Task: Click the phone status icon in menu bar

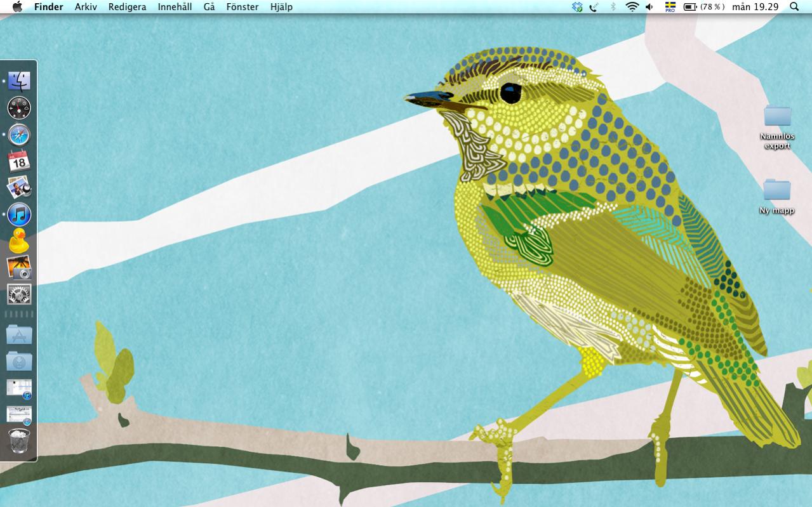Action: click(594, 7)
